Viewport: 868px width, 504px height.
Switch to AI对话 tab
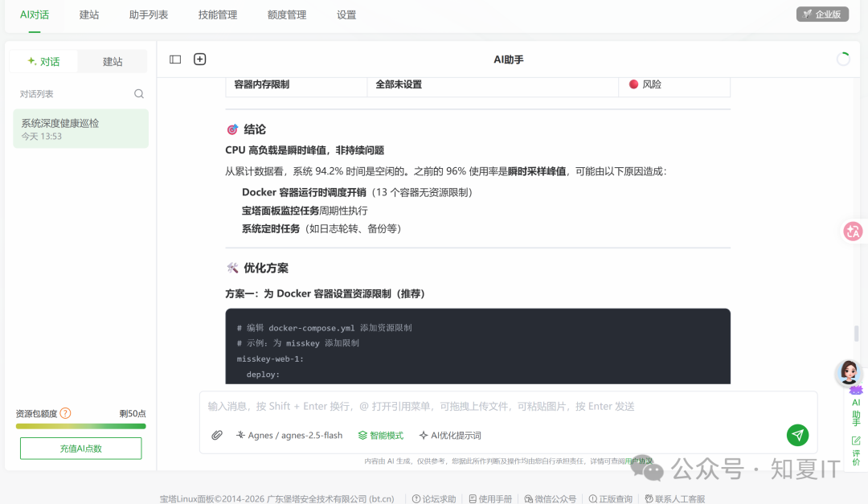[x=35, y=15]
